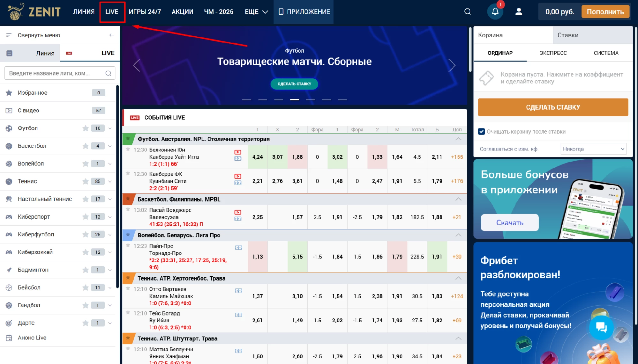Open the search magnifier in header
Viewport: 638px width, 364px height.
click(x=468, y=12)
